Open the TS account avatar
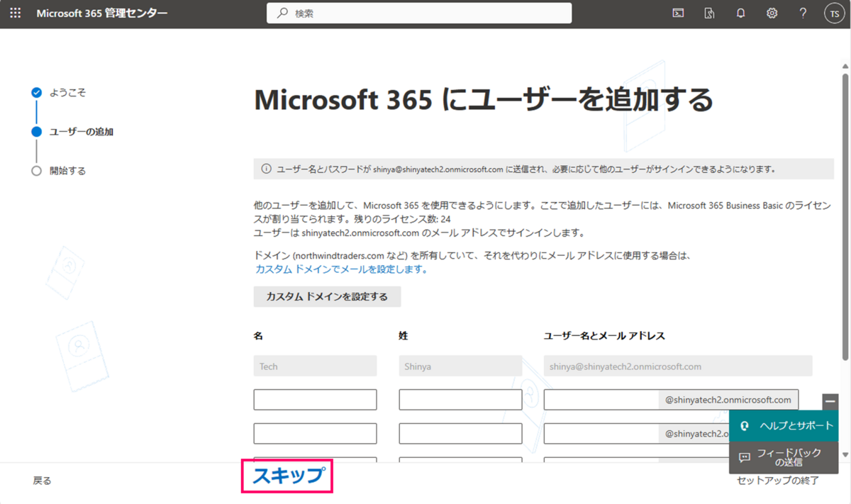This screenshot has width=851, height=504. [834, 13]
